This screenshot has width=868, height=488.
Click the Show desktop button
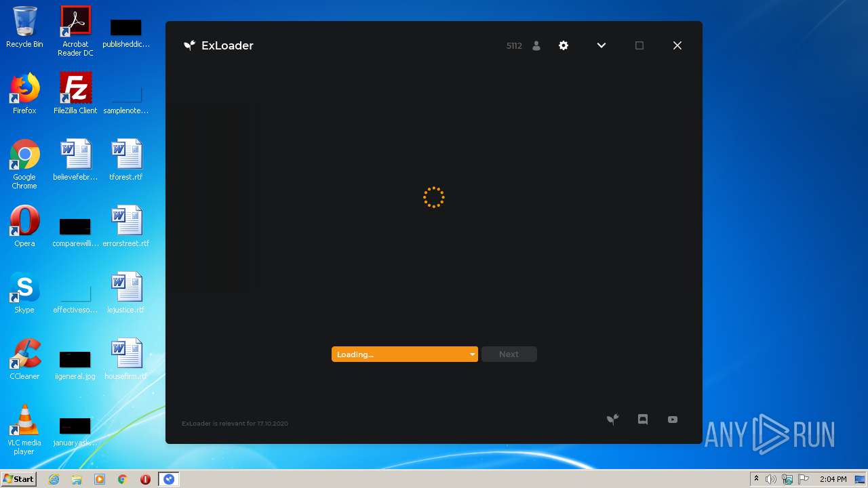coord(861,479)
